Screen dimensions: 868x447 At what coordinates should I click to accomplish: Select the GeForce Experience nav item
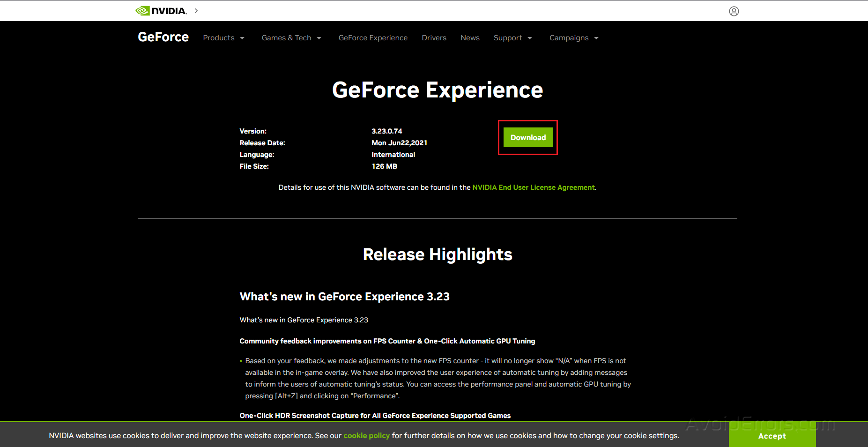[373, 38]
